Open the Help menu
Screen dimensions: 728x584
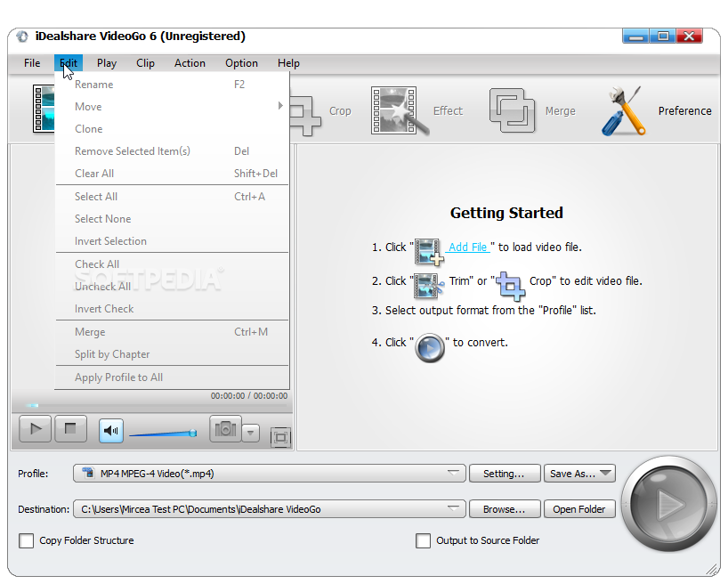(x=288, y=63)
